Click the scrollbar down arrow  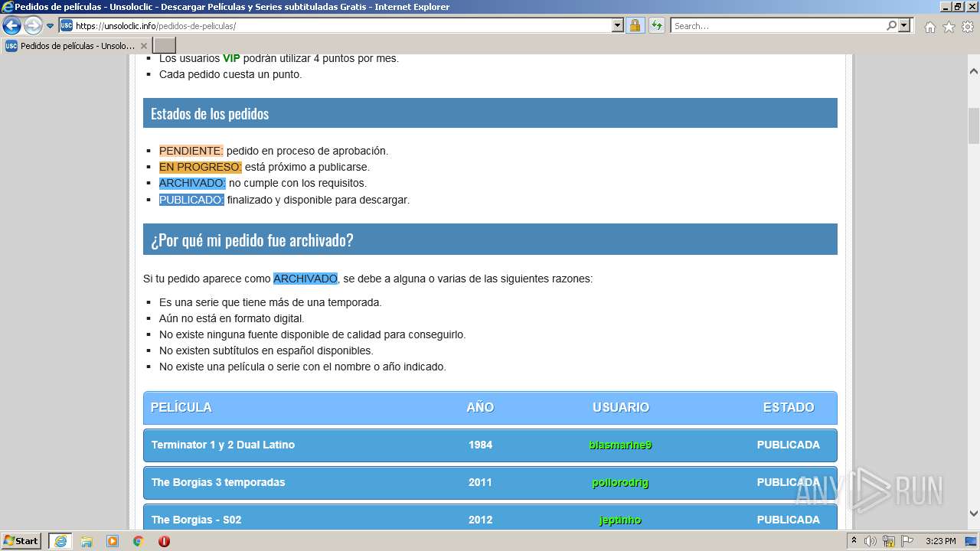point(974,514)
